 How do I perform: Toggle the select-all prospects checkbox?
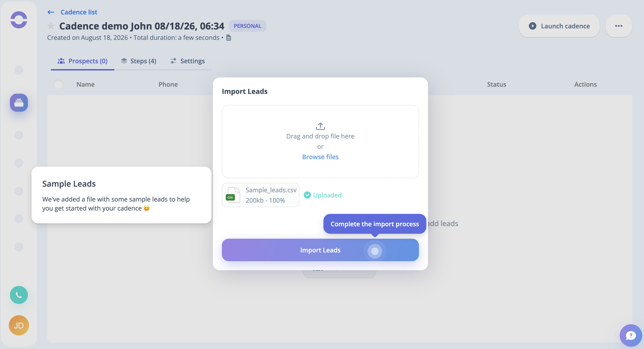point(59,84)
